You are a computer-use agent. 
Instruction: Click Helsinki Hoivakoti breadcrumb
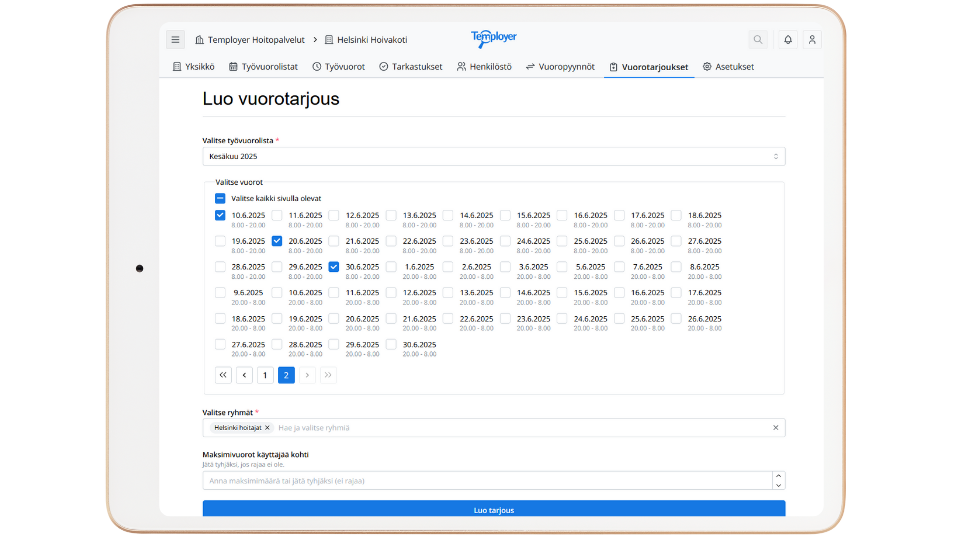coord(366,40)
